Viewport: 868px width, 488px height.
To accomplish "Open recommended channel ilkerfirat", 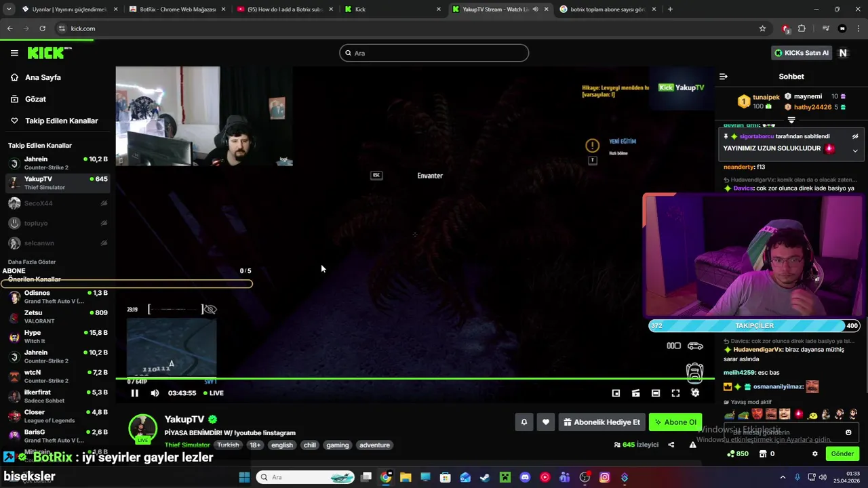I will click(58, 396).
